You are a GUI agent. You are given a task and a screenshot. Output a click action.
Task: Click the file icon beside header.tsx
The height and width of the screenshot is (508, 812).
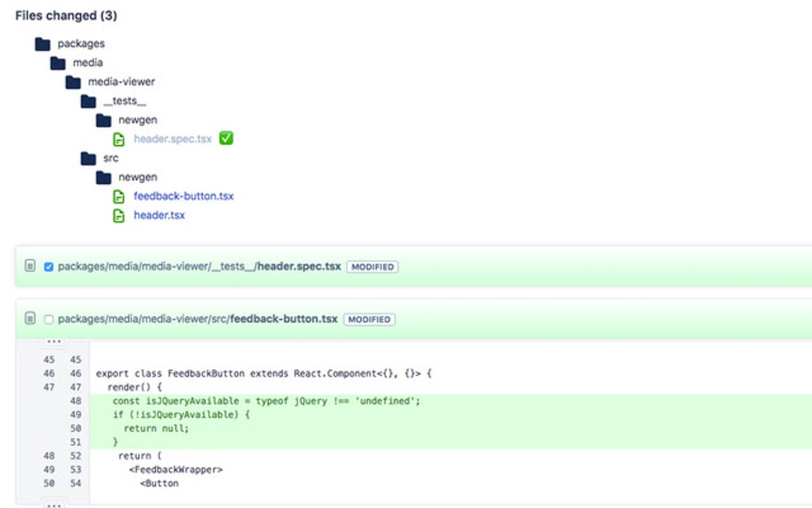[x=119, y=215]
